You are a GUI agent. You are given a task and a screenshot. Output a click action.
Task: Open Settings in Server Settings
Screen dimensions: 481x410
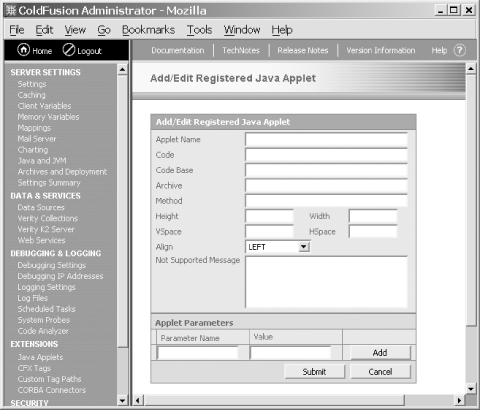click(x=32, y=84)
